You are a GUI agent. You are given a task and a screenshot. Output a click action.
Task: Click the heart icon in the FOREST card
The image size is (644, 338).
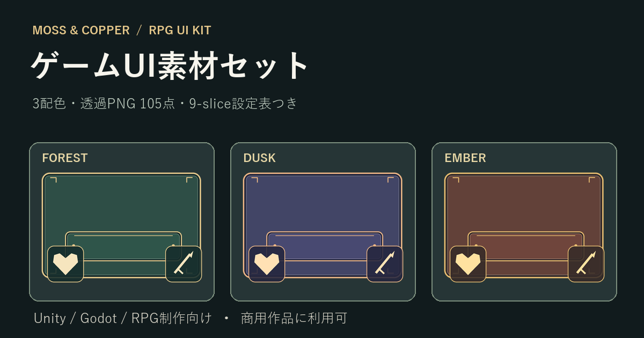coord(65,264)
